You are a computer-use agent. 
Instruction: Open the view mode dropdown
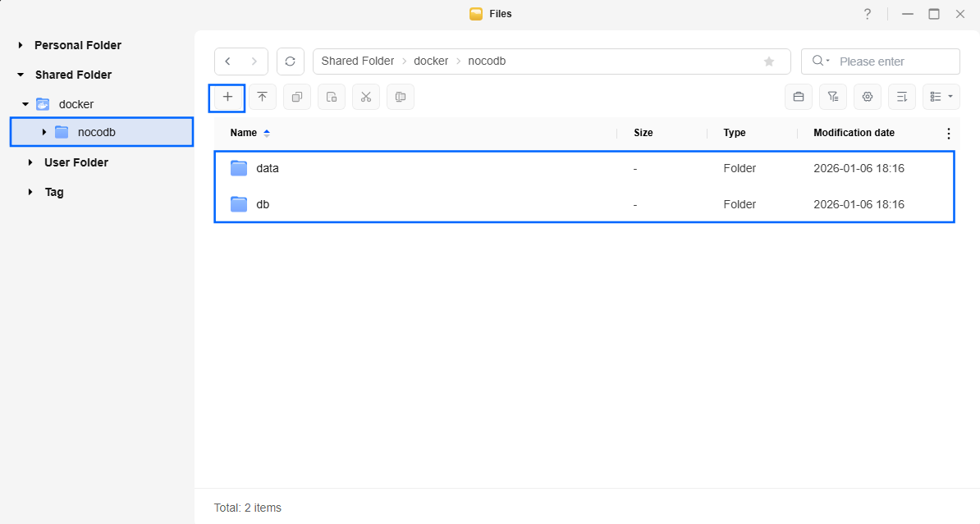pyautogui.click(x=941, y=97)
